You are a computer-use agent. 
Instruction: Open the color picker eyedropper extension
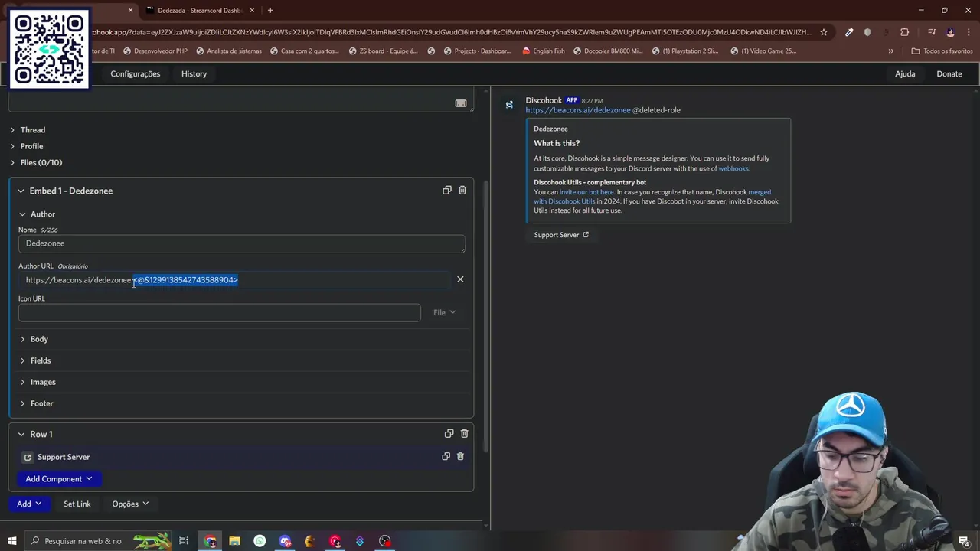[849, 32]
